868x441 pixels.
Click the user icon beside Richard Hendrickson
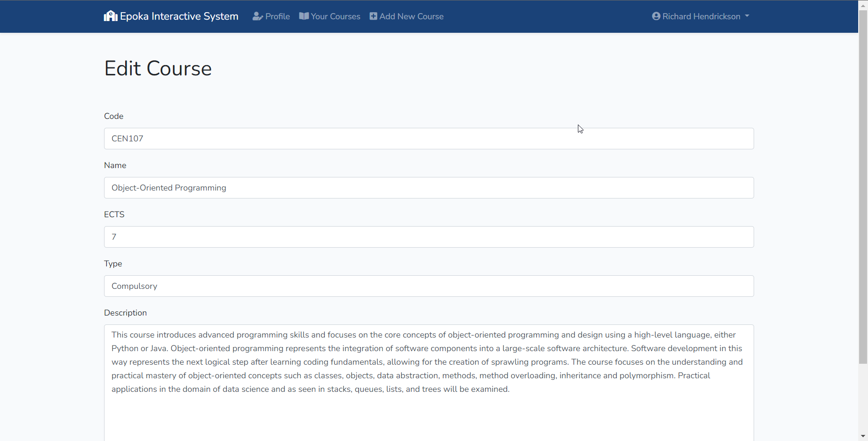click(656, 16)
